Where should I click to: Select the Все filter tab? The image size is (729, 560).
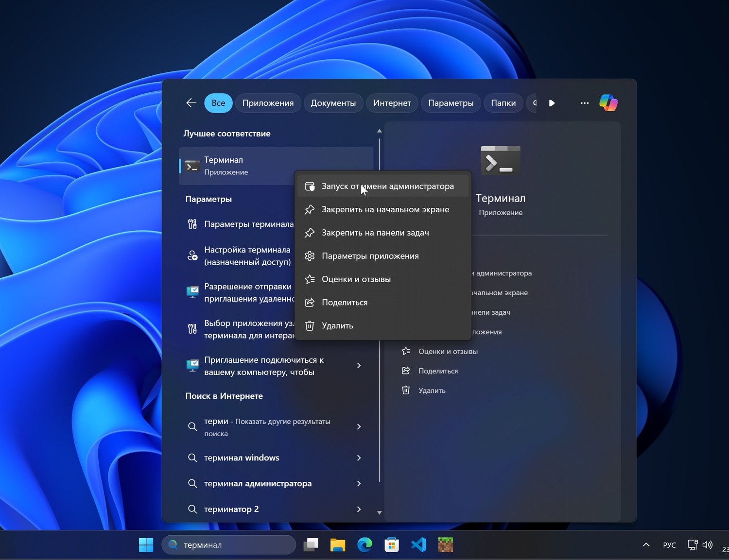point(218,103)
